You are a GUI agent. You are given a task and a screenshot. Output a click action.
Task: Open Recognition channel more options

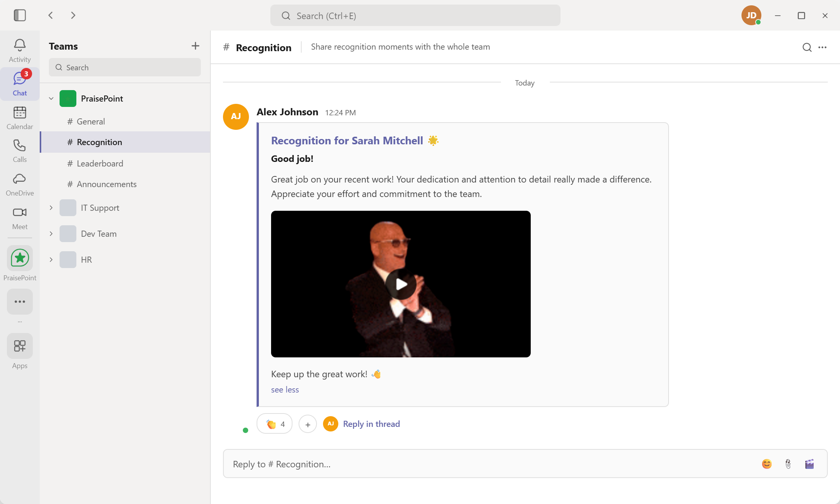(822, 47)
